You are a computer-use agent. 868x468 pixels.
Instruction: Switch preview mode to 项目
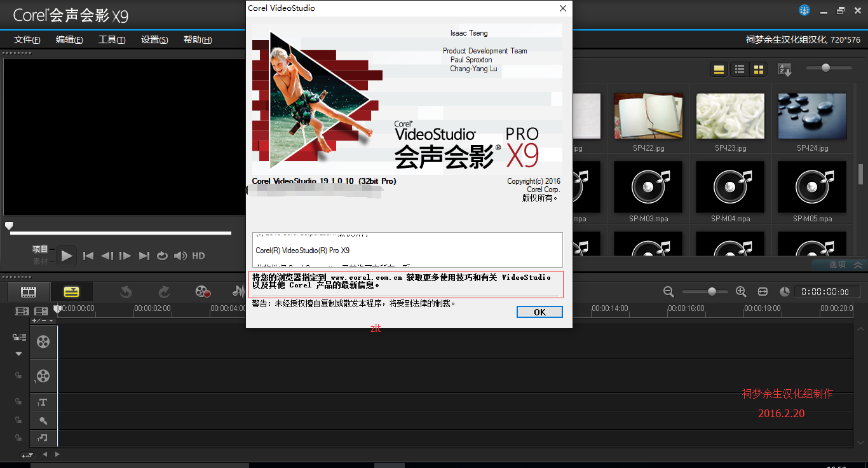[x=41, y=249]
